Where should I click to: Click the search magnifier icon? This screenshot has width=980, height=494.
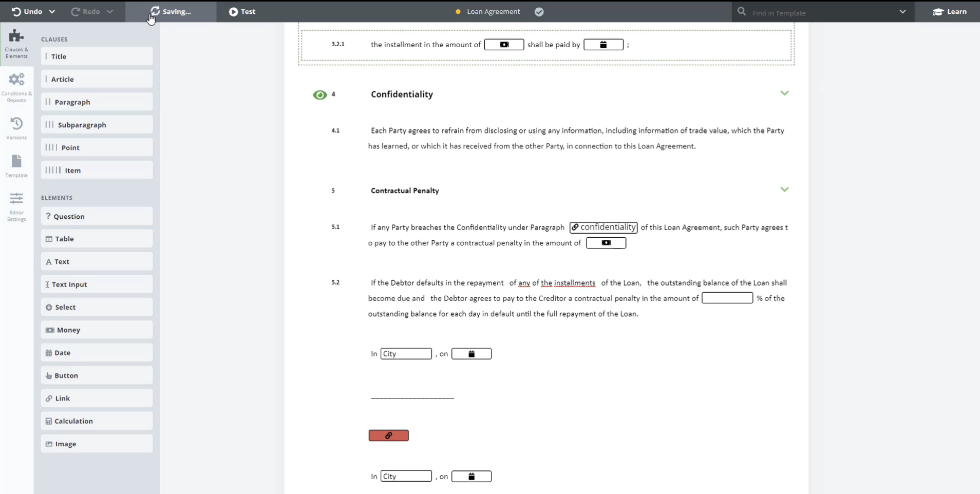742,11
